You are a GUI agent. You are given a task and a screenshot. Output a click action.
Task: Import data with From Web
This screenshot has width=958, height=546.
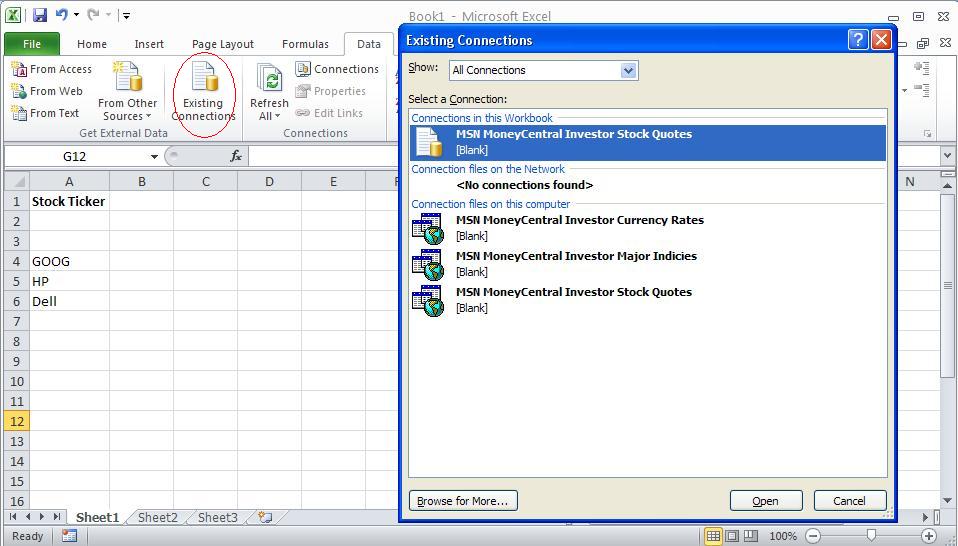click(47, 91)
